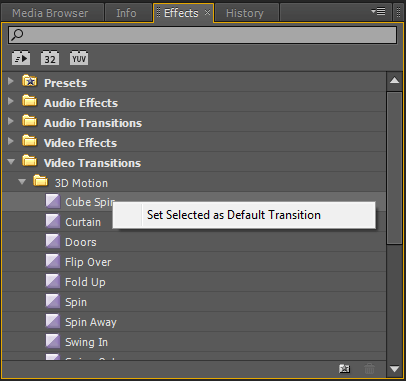The image size is (406, 381).
Task: Select the Audio Transitions label
Action: (x=93, y=123)
